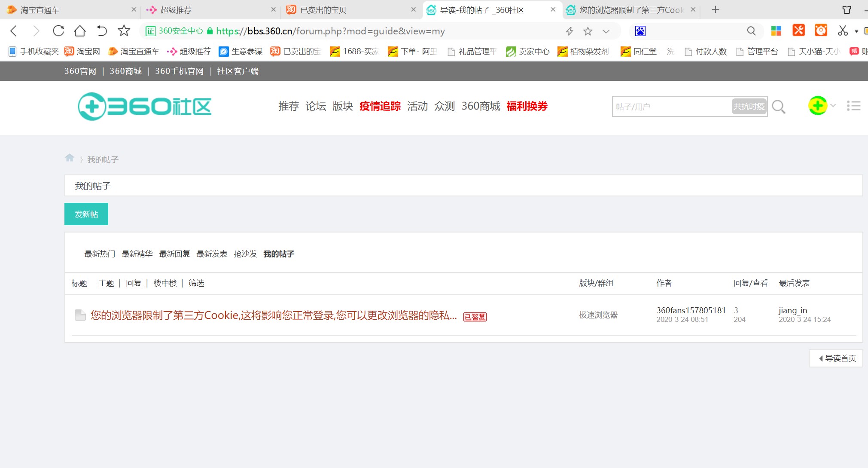Image resolution: width=868 pixels, height=468 pixels.
Task: Open the cookie restriction post title link
Action: [x=273, y=315]
